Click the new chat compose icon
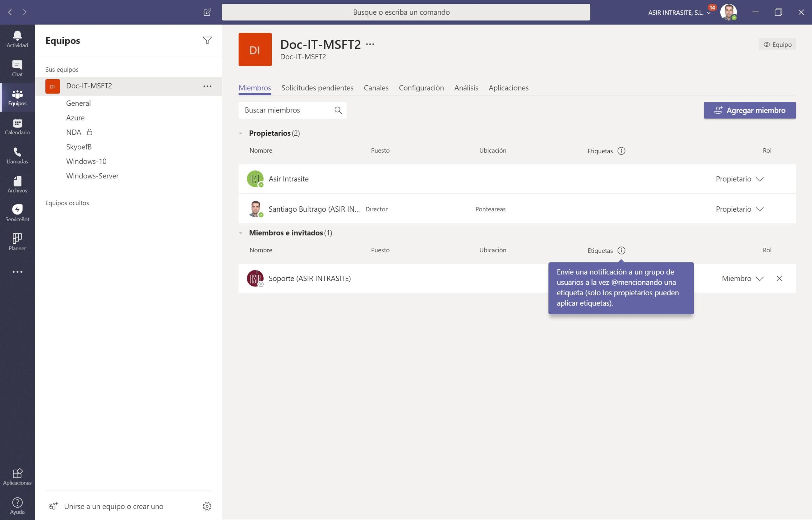812x520 pixels. (207, 12)
